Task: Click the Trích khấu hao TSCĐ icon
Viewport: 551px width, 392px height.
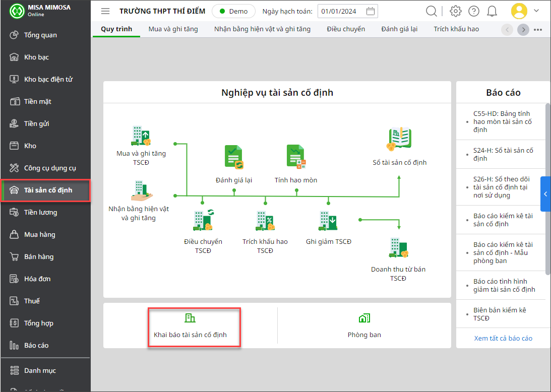Action: (265, 221)
